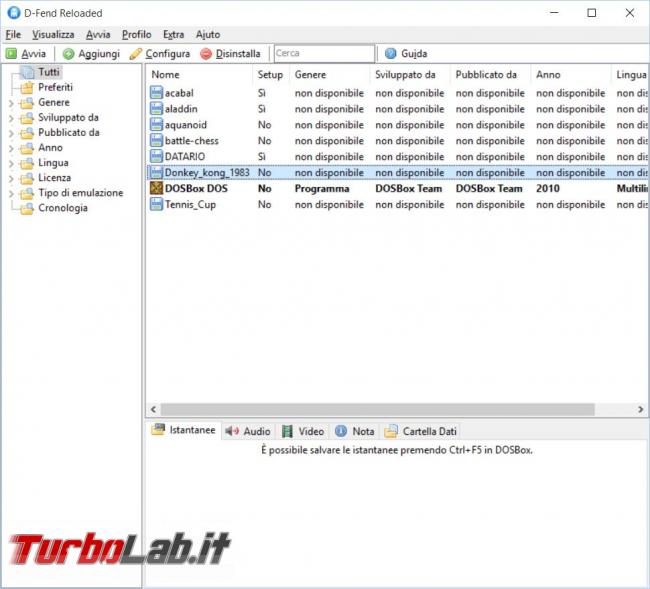Click the acabal floppy disk icon
Screen dimensions: 650x589
coord(156,92)
